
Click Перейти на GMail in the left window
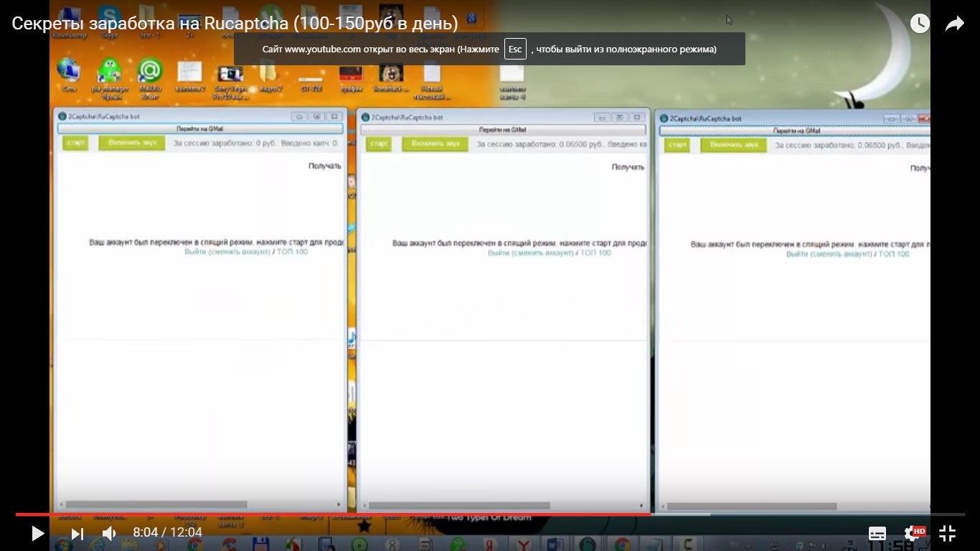click(x=200, y=128)
